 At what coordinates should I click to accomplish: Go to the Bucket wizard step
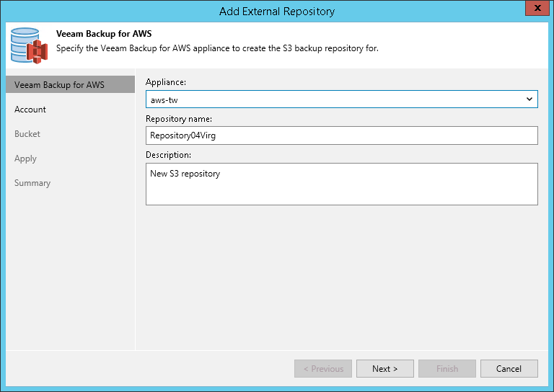27,134
